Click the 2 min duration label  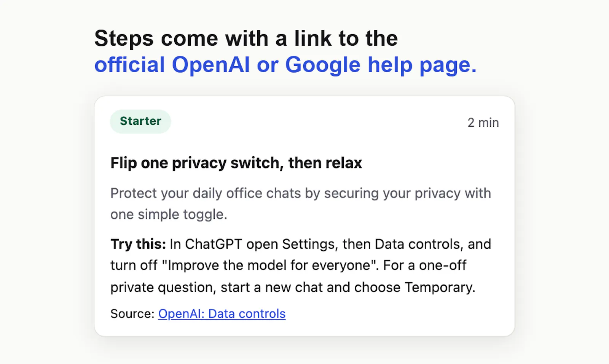[x=483, y=122]
